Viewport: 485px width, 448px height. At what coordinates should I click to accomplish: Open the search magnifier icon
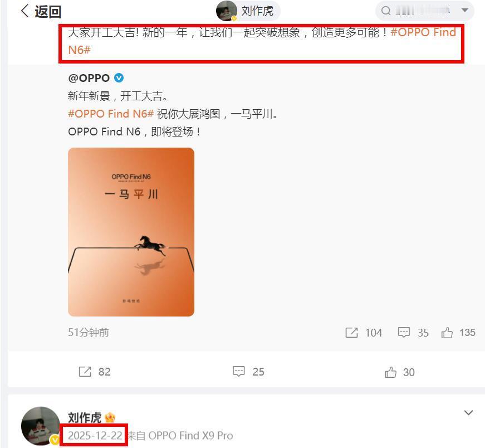pyautogui.click(x=386, y=11)
